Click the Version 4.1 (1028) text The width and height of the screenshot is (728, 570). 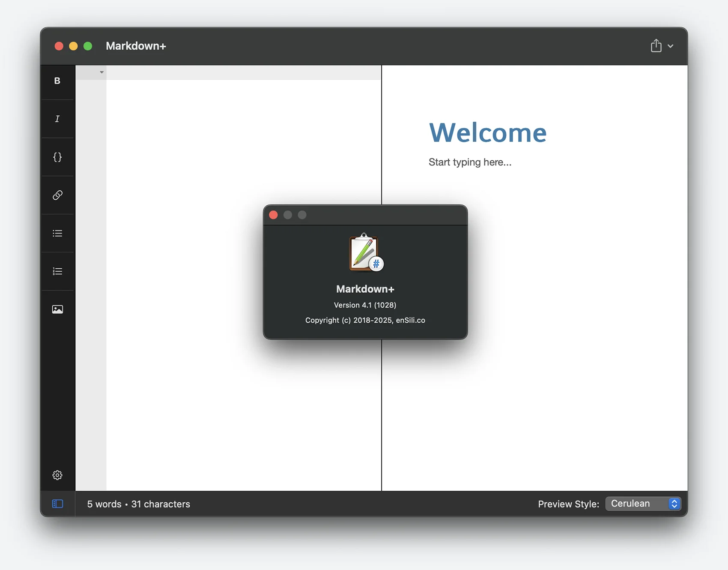click(x=365, y=305)
